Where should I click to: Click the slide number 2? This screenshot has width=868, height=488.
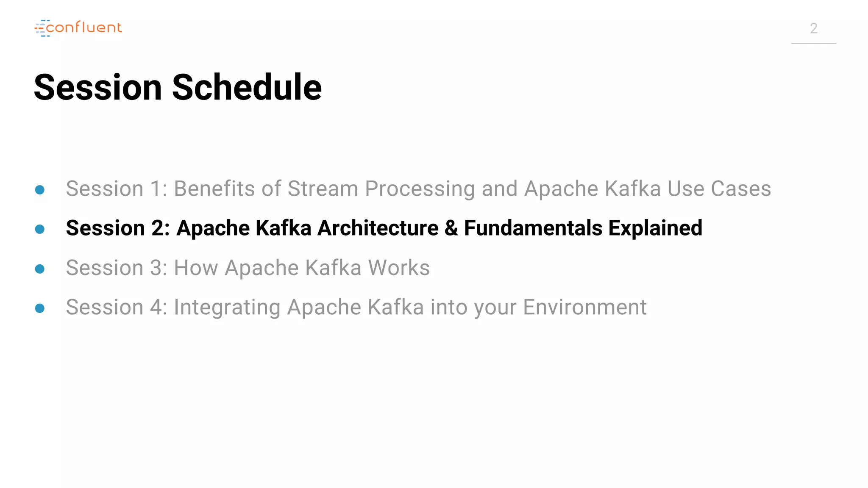pos(813,28)
